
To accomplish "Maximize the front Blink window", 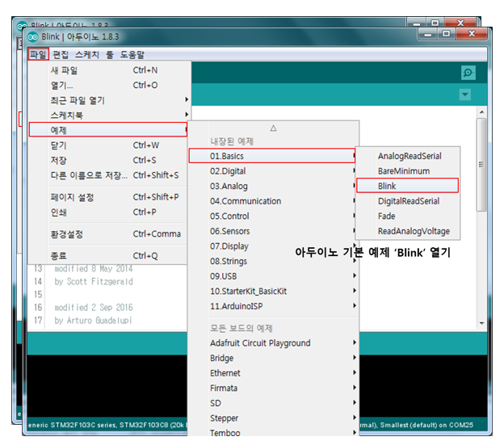I will (x=446, y=34).
